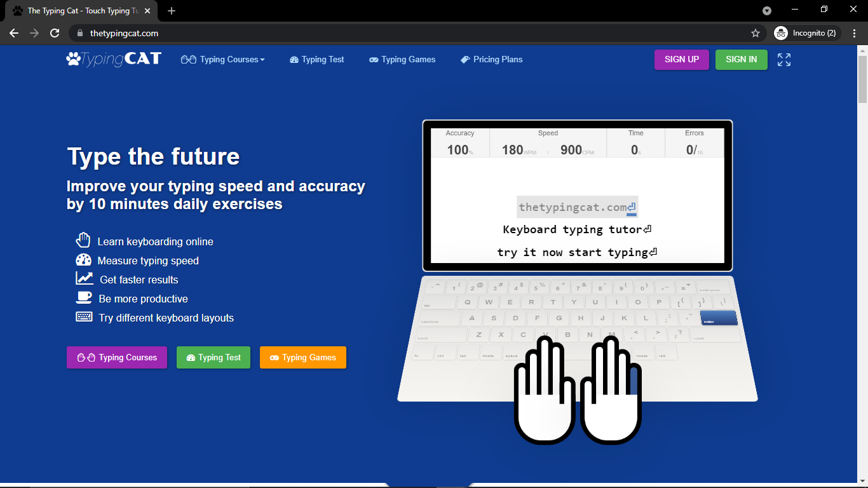The width and height of the screenshot is (868, 488).
Task: Go to the Typing Test nav link
Action: (317, 59)
